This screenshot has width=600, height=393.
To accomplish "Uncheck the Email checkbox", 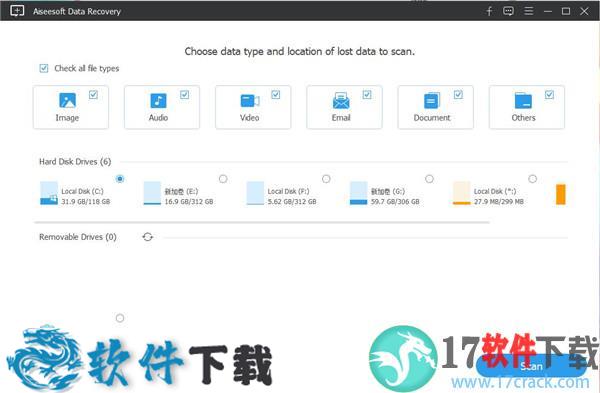I will pyautogui.click(x=367, y=95).
